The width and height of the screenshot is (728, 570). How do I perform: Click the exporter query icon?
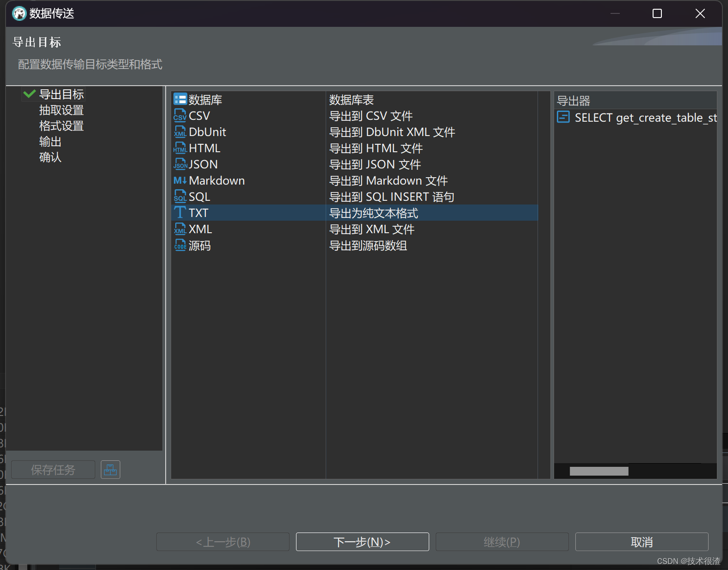pos(563,117)
